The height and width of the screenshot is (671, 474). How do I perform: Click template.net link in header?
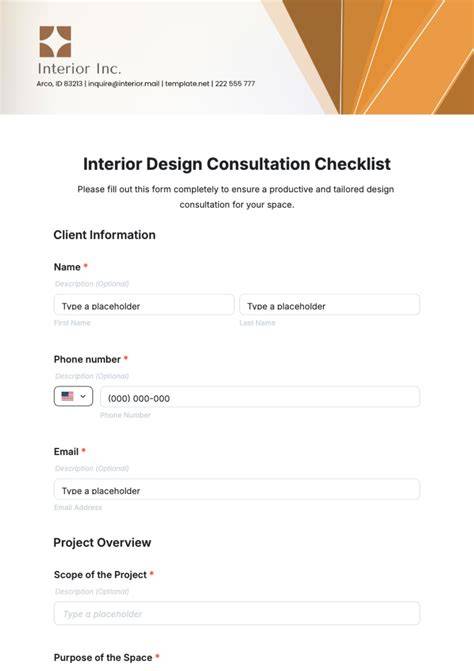coord(187,83)
